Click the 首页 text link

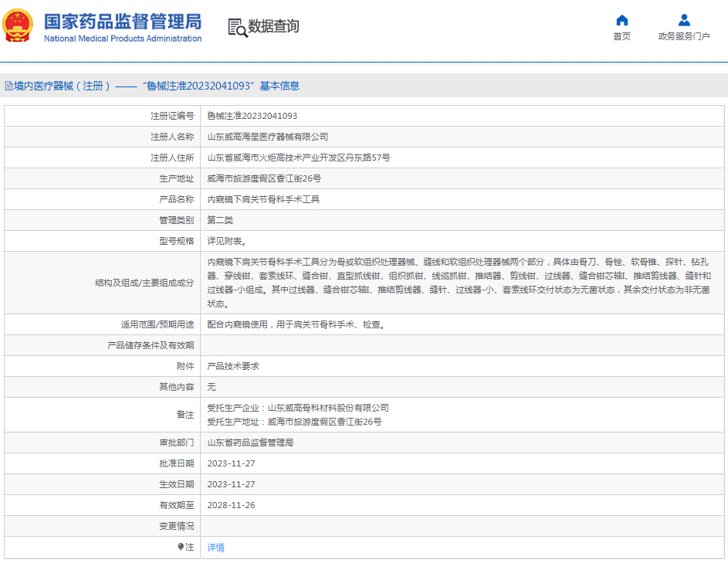tap(621, 36)
